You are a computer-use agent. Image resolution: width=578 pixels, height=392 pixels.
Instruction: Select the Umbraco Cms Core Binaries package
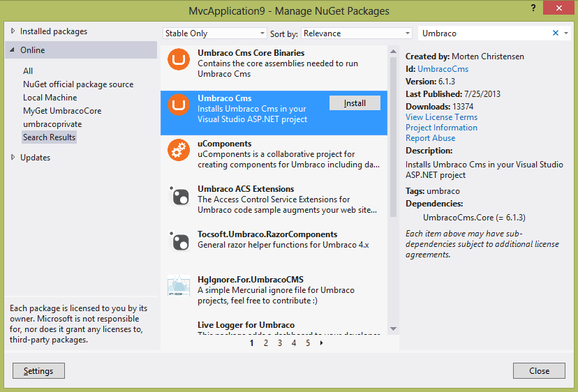[x=274, y=68]
